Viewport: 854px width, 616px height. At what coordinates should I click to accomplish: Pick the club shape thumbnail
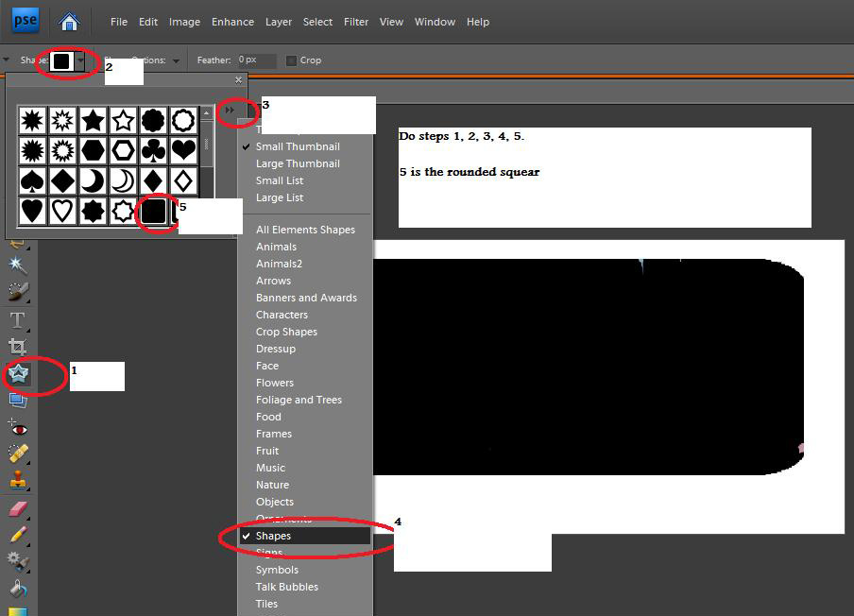(x=153, y=149)
